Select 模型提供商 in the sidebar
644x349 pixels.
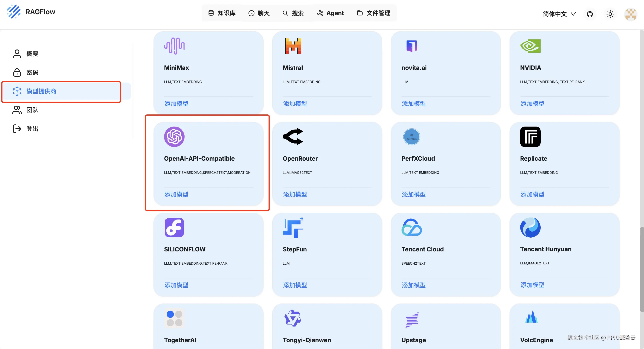click(41, 91)
